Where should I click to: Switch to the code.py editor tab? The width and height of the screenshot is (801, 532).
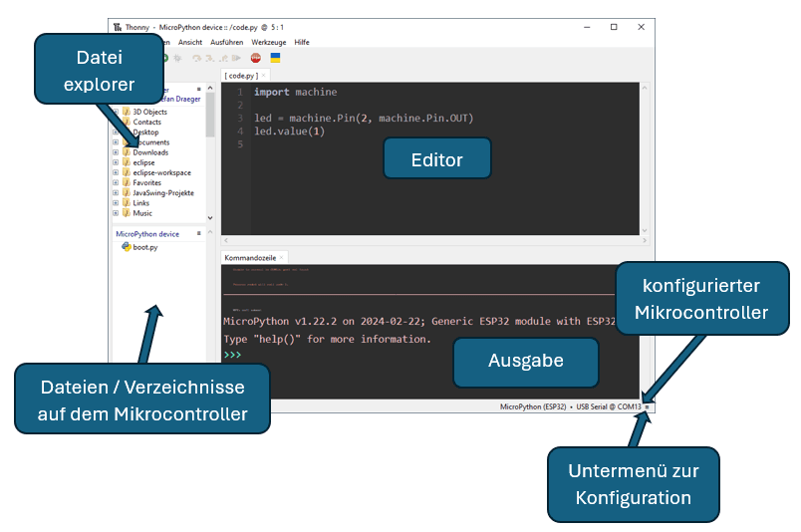240,75
